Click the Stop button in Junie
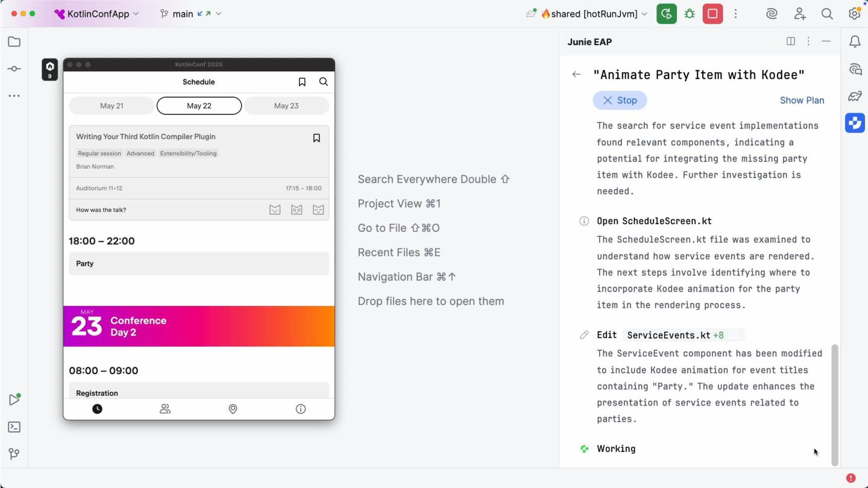The height and width of the screenshot is (488, 868). (620, 101)
